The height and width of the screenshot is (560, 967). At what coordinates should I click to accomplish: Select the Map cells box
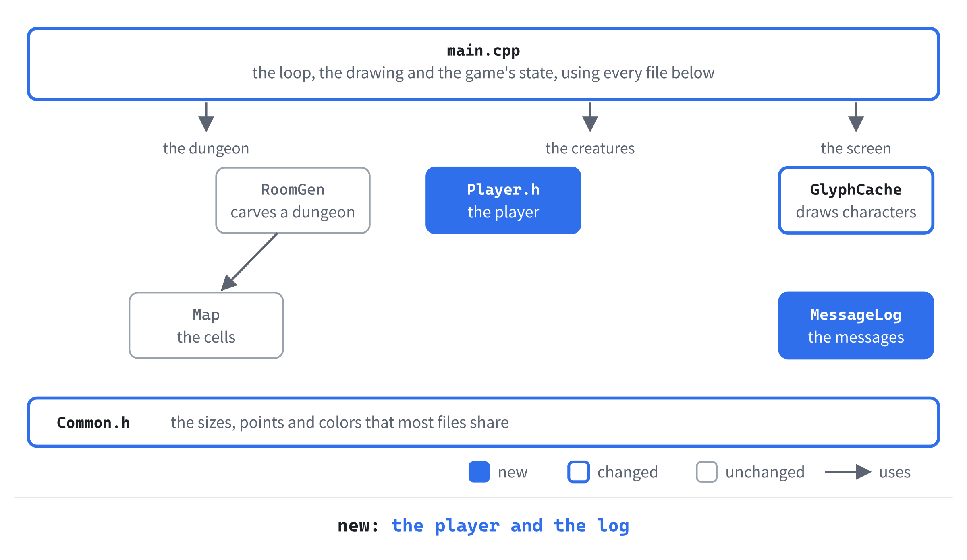click(206, 325)
